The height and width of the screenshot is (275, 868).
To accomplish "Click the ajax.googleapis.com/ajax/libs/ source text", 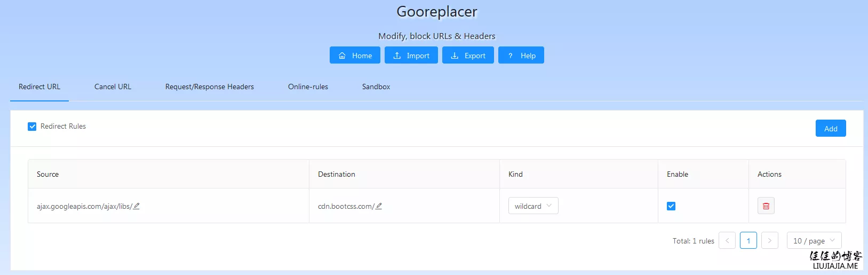I will 84,207.
